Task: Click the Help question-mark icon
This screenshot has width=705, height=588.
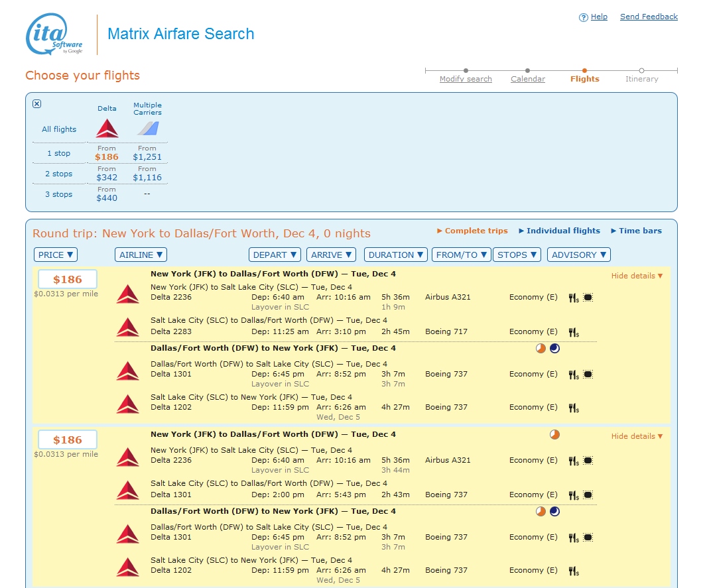Action: pos(583,17)
